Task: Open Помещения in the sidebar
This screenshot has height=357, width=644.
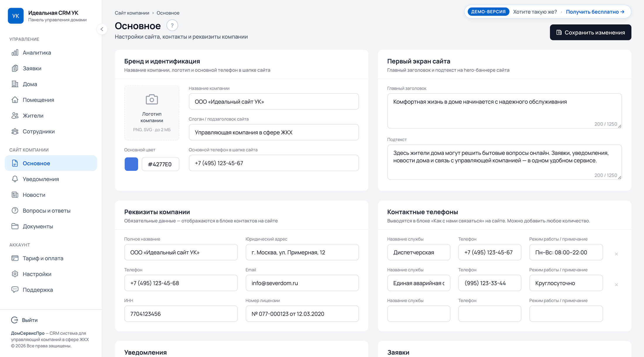Action: point(51,100)
